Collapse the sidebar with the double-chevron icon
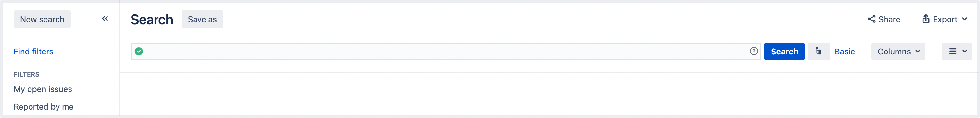 (105, 18)
